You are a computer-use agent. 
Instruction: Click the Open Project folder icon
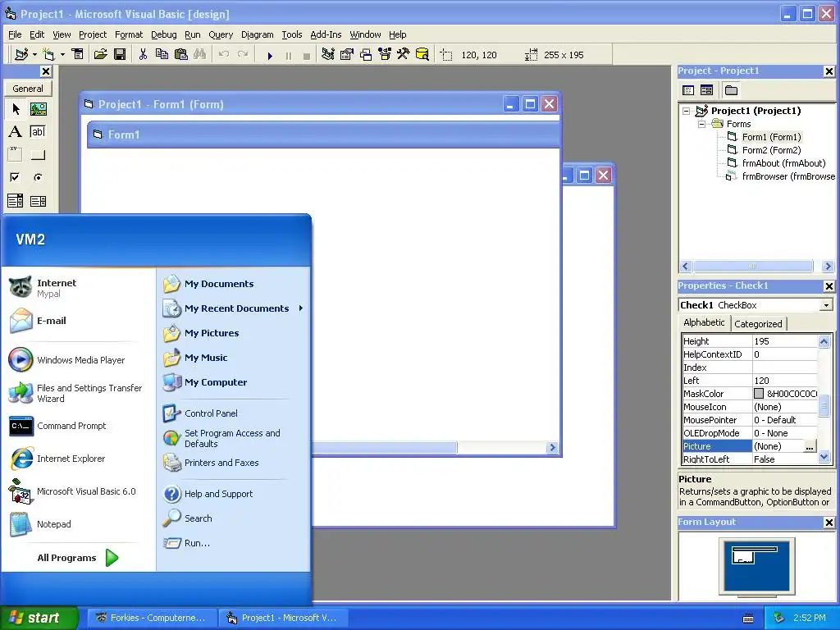(100, 55)
